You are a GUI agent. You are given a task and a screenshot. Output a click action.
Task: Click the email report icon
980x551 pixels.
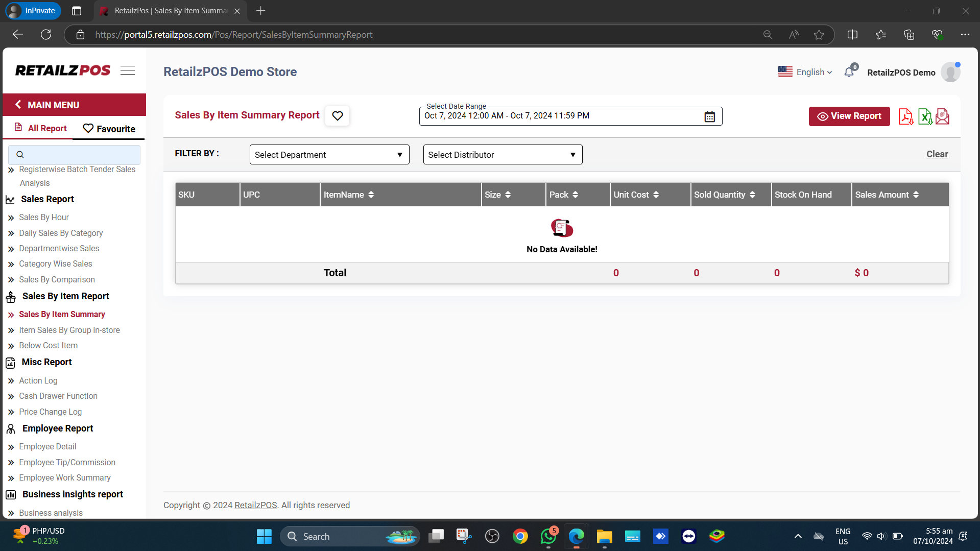coord(943,116)
